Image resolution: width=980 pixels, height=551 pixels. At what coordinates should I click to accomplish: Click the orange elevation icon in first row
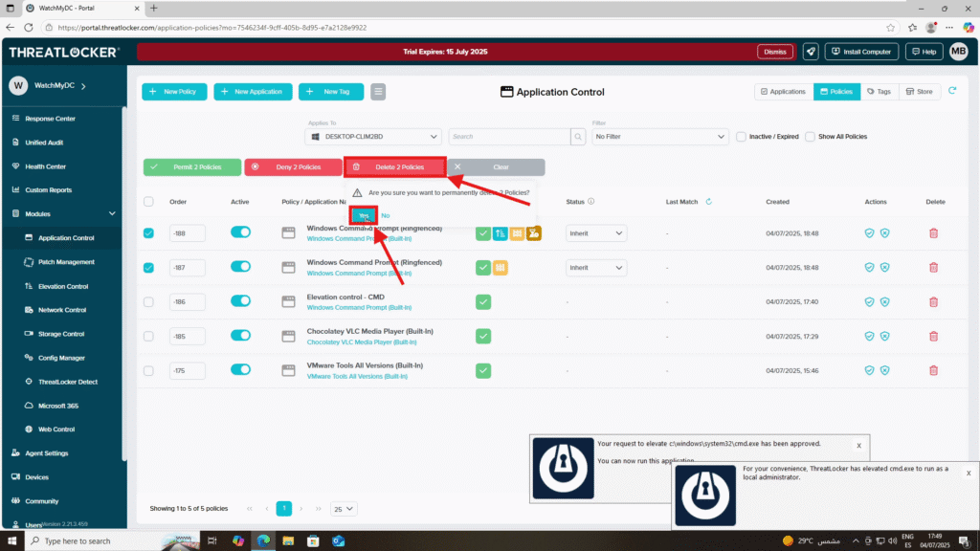coord(534,233)
